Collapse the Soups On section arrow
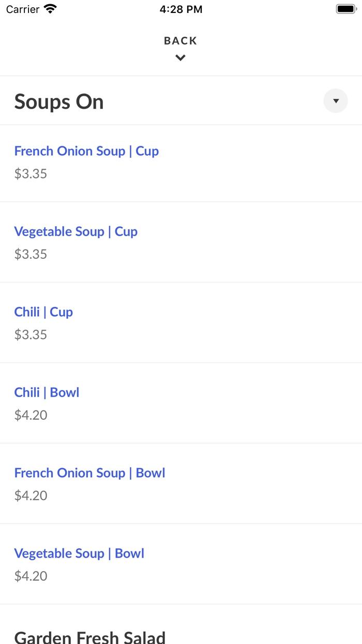362x644 pixels. click(x=336, y=101)
